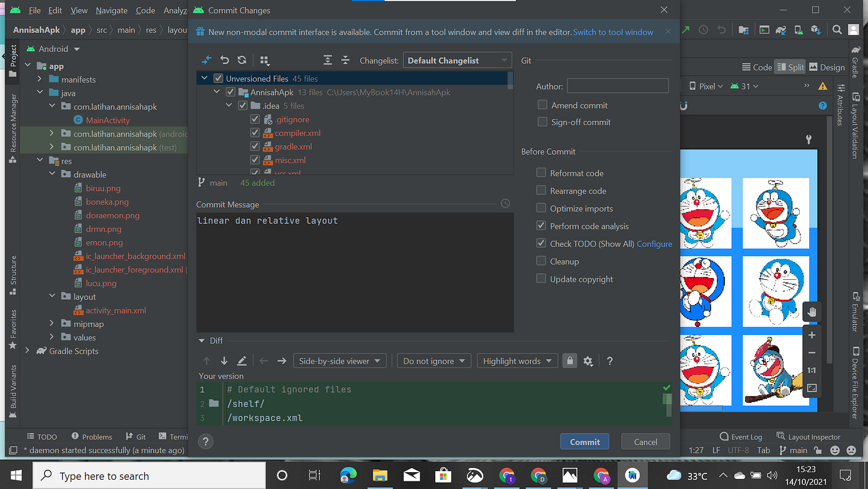Enable the Optimize imports checkbox
Viewport: 868px width, 489px height.
(x=541, y=208)
